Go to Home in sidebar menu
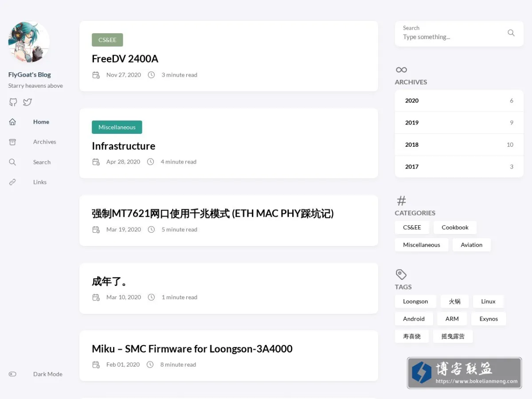 coord(41,122)
